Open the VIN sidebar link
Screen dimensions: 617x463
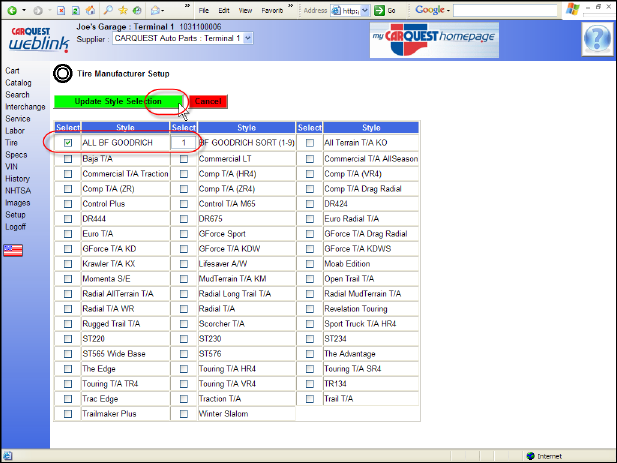point(11,167)
